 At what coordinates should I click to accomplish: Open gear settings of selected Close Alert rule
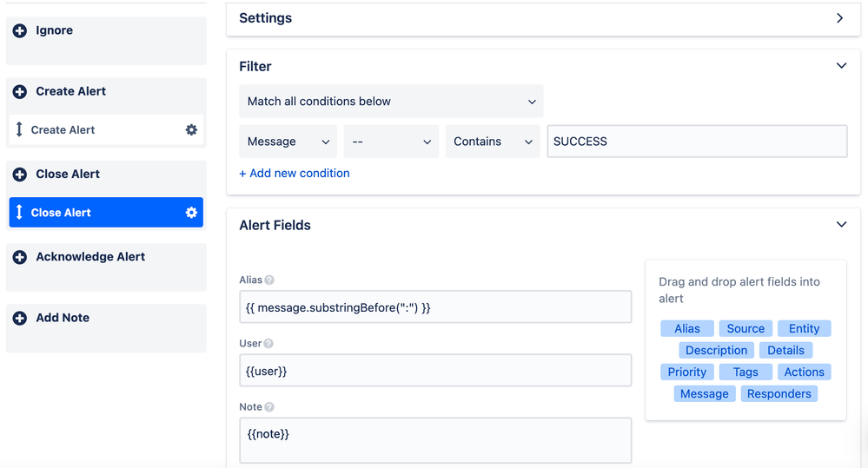pyautogui.click(x=191, y=213)
